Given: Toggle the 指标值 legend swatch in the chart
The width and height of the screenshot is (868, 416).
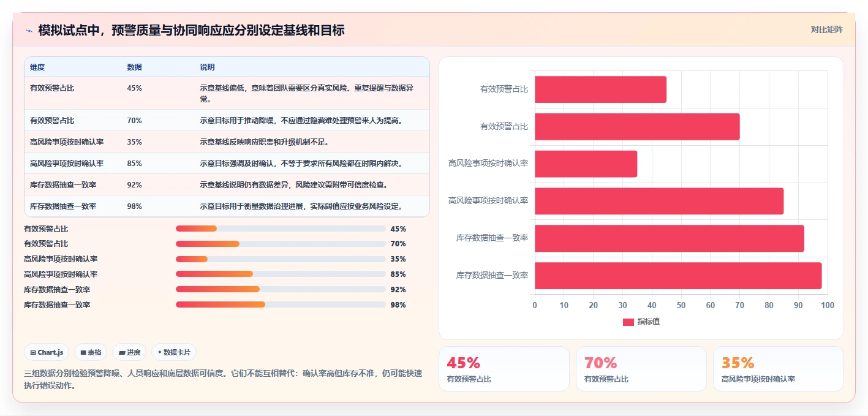Looking at the screenshot, I should pyautogui.click(x=628, y=322).
